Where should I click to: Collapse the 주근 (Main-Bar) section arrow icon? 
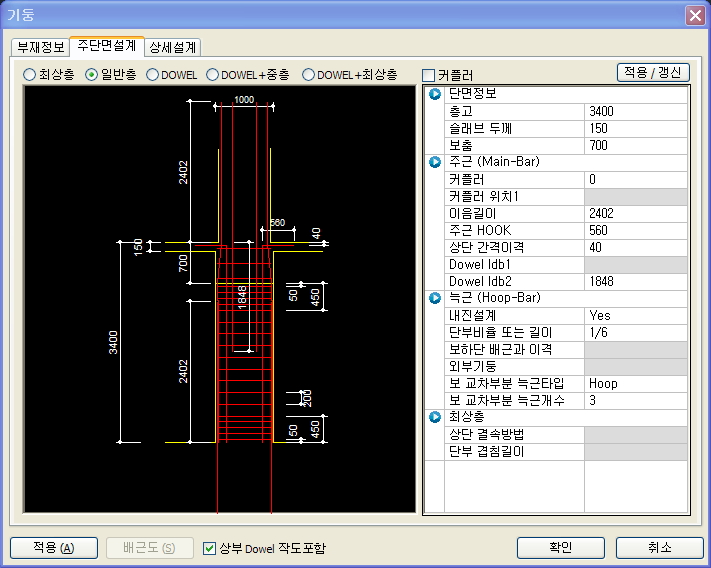pos(435,162)
